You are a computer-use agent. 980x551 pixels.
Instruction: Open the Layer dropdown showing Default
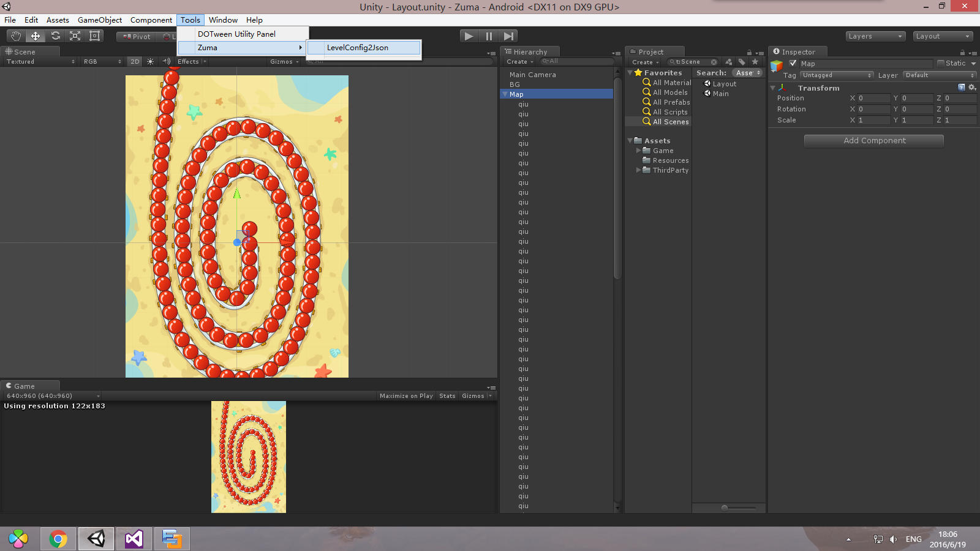pos(940,75)
